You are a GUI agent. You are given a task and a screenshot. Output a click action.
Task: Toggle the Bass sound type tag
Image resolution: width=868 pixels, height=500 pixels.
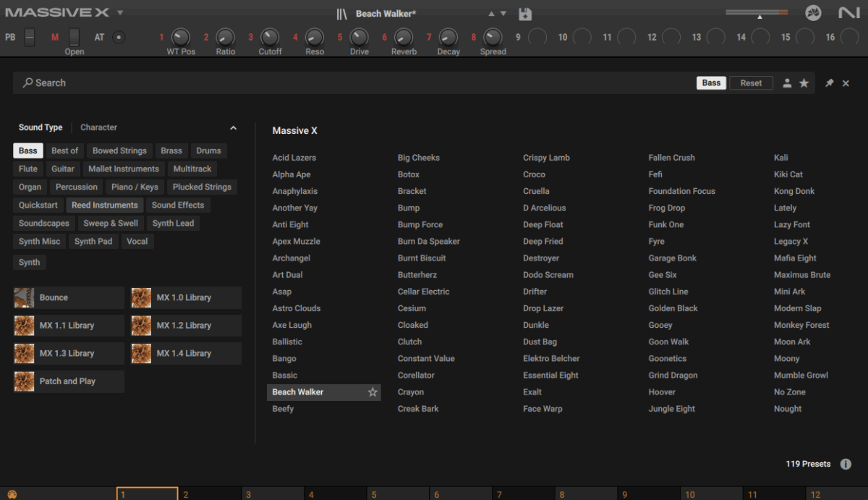tap(28, 151)
